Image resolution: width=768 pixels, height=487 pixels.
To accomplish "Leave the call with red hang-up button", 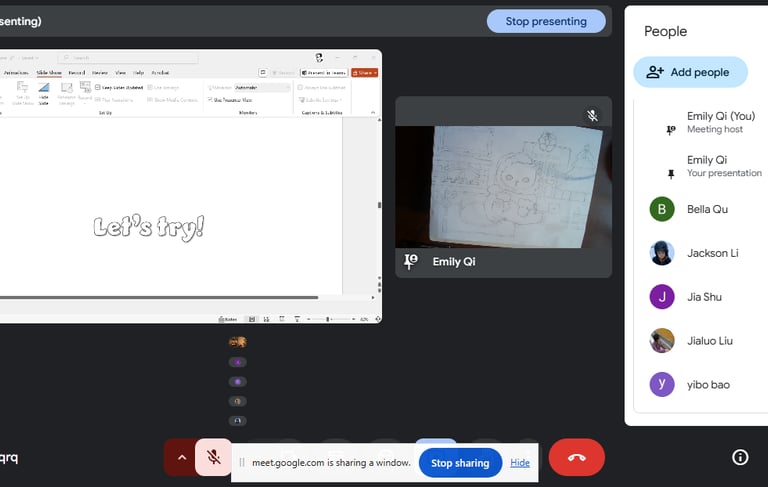I will pyautogui.click(x=576, y=458).
